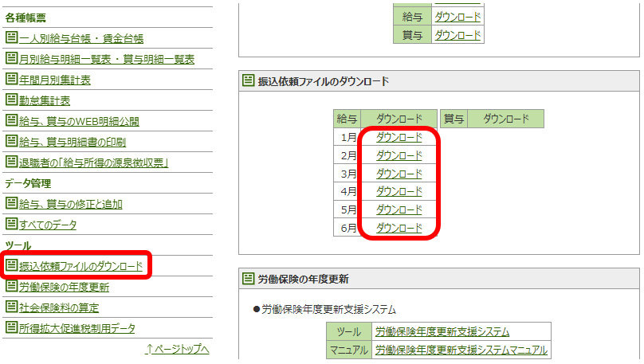This screenshot has width=644, height=364.
Task: Open 労働保険年度更新支援システムマニュアル link
Action: pyautogui.click(x=461, y=350)
